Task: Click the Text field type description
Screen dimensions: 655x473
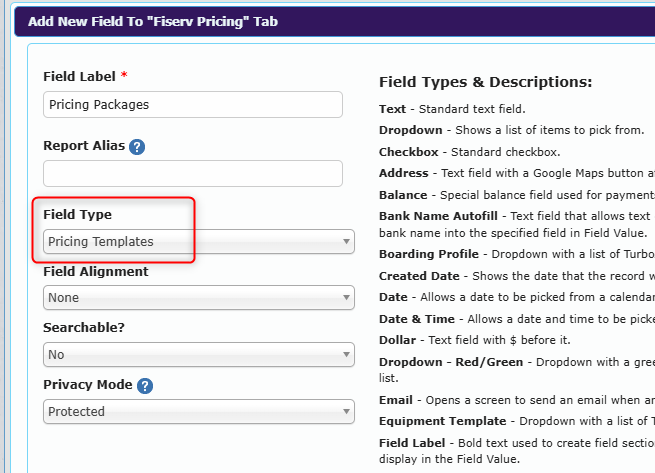Action: (x=452, y=108)
